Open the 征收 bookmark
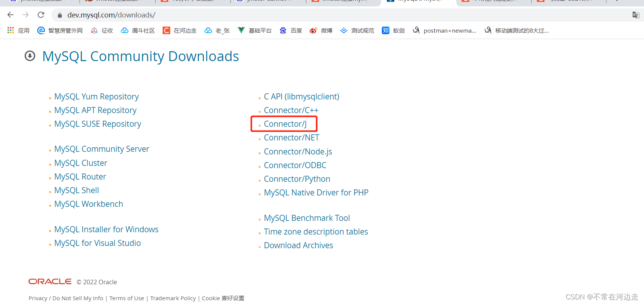 102,30
